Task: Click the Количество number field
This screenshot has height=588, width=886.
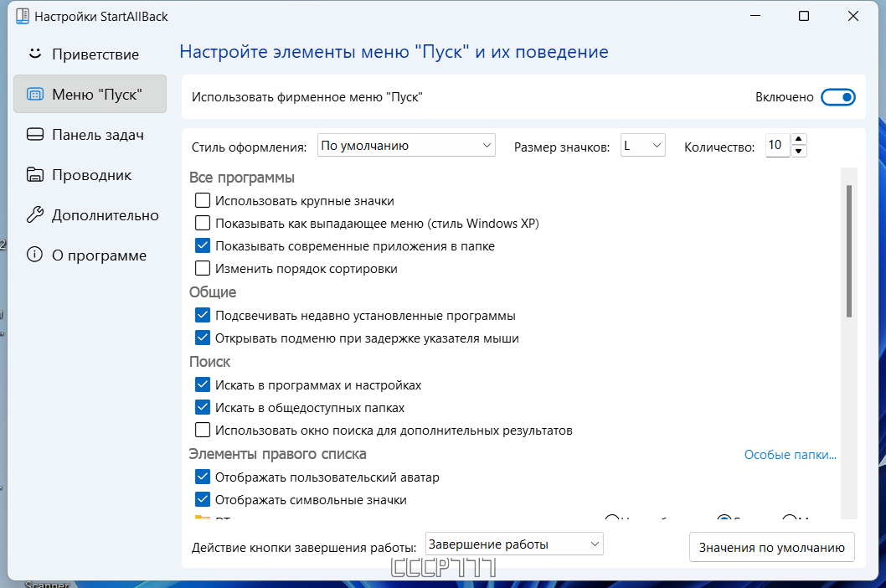Action: (778, 145)
